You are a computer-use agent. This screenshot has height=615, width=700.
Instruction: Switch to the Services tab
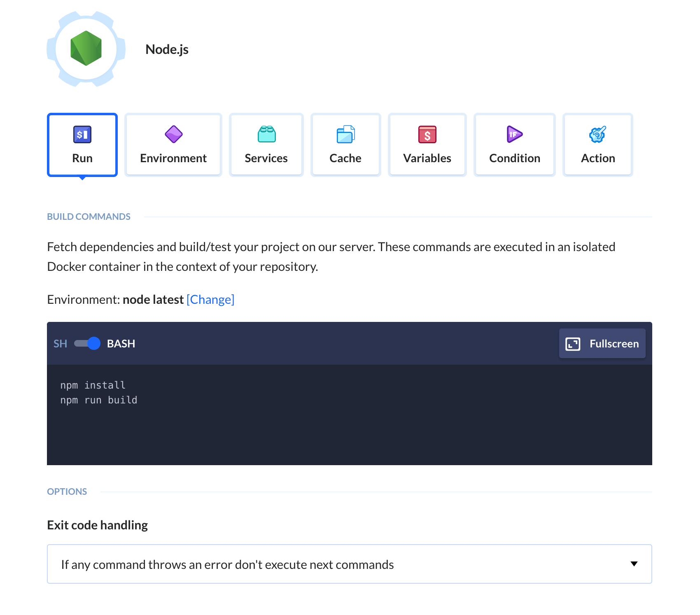[x=266, y=145]
